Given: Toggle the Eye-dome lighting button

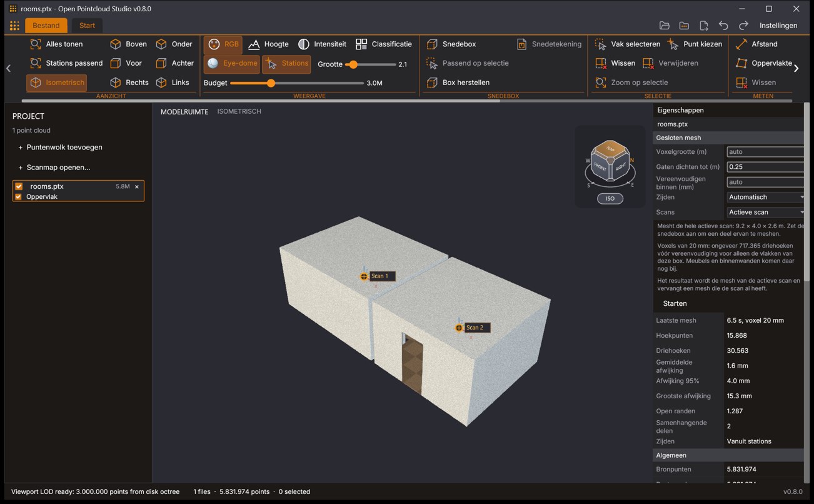Looking at the screenshot, I should (x=232, y=63).
